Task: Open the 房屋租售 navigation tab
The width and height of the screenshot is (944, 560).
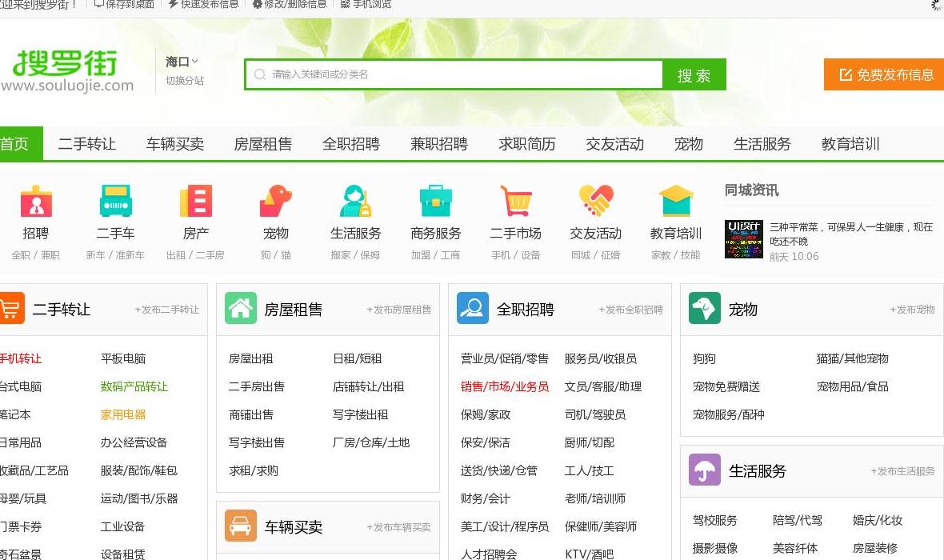Action: click(x=263, y=144)
